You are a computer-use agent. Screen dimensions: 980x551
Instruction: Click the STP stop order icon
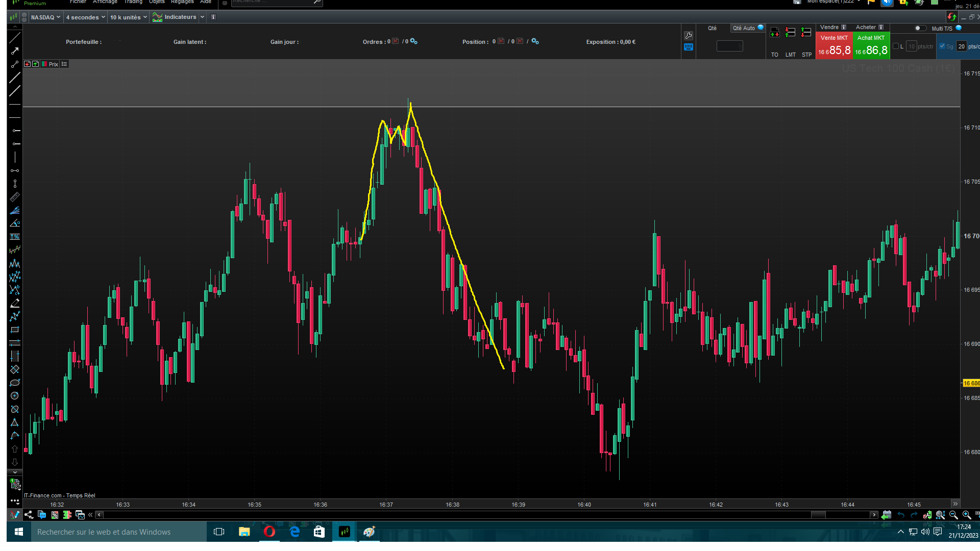coord(806,33)
